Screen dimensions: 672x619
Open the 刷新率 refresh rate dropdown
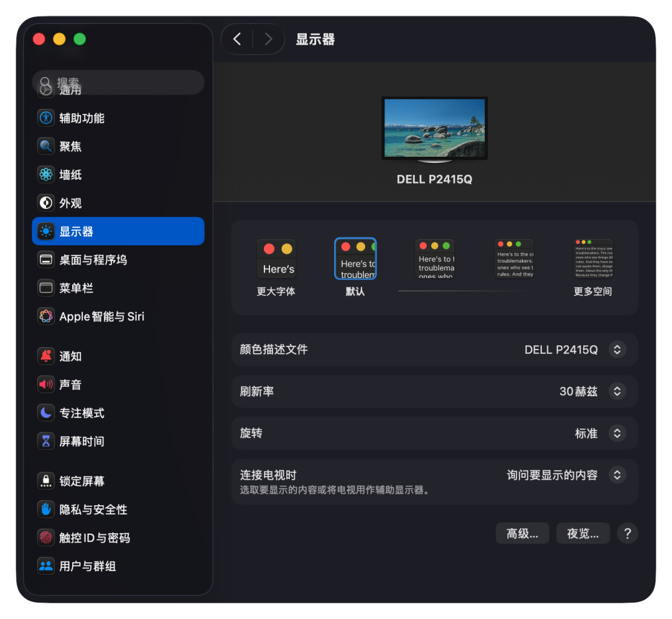click(x=617, y=391)
